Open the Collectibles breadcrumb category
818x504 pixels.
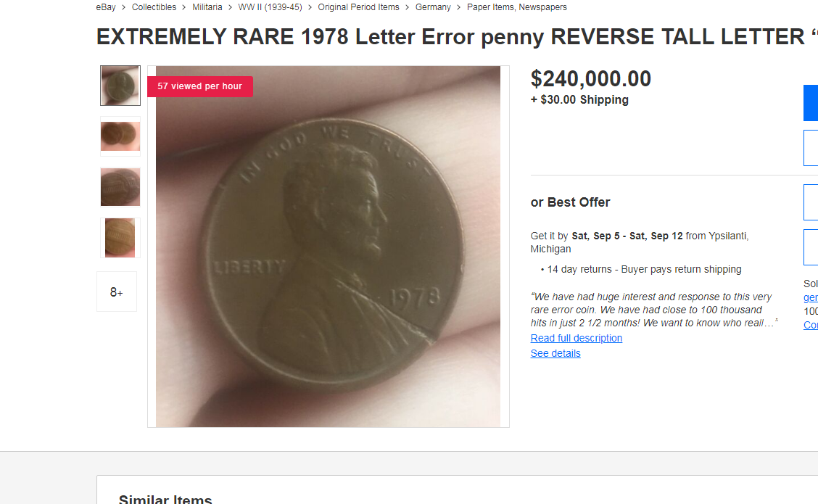[154, 7]
